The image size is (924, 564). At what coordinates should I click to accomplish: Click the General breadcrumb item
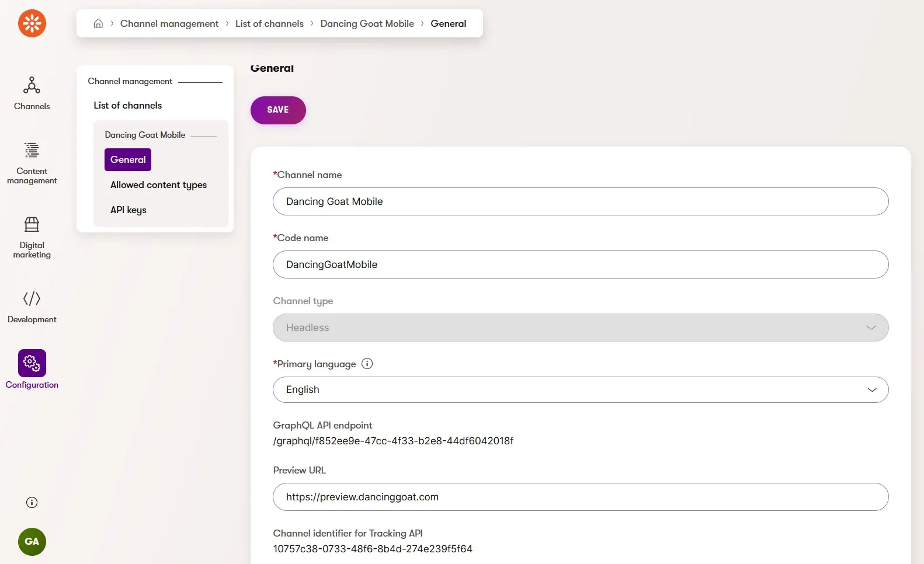click(448, 23)
